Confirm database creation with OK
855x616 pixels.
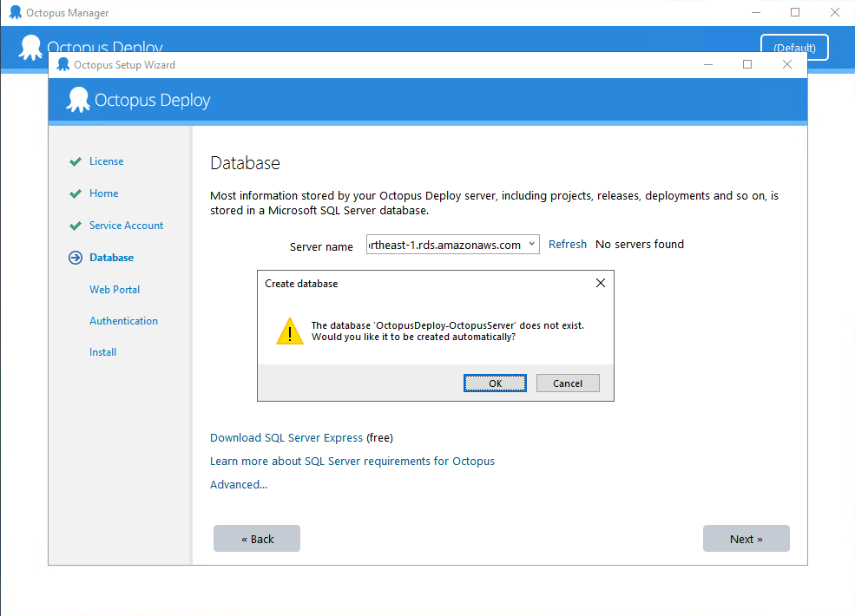[495, 383]
